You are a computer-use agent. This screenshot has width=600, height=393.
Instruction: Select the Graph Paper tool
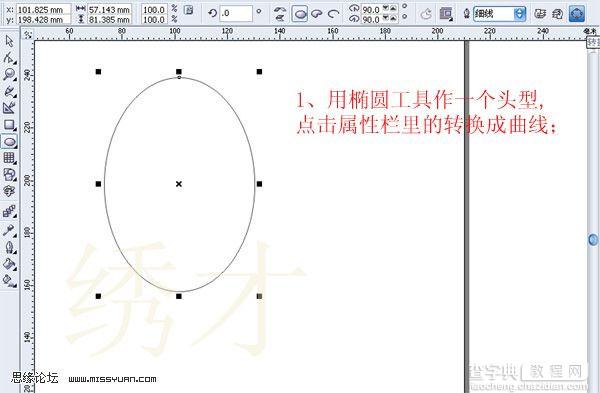(x=9, y=158)
